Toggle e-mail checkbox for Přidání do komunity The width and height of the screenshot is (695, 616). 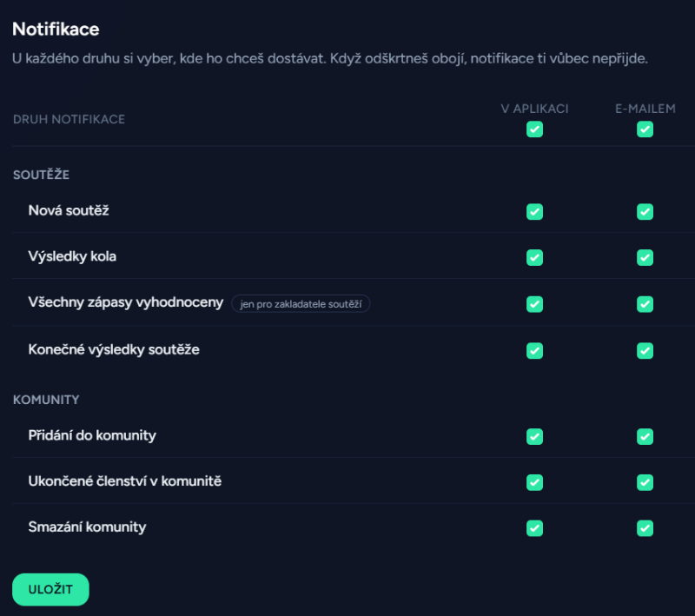[x=645, y=436]
